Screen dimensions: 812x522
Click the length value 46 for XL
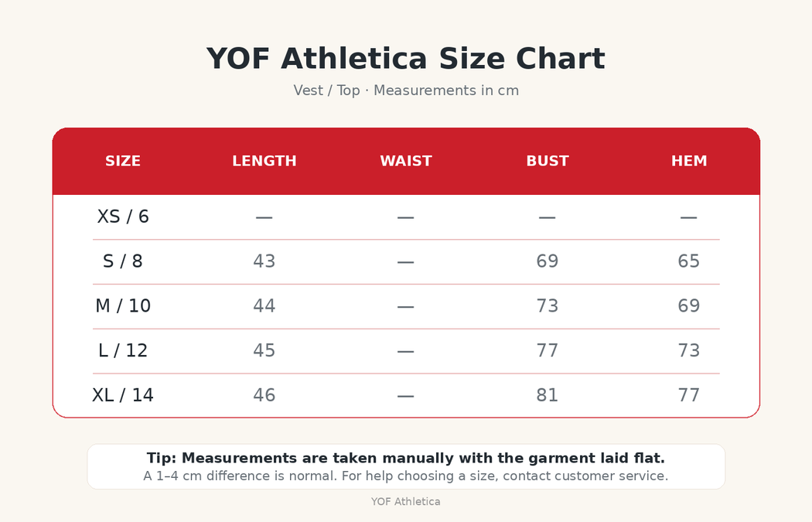coord(264,395)
